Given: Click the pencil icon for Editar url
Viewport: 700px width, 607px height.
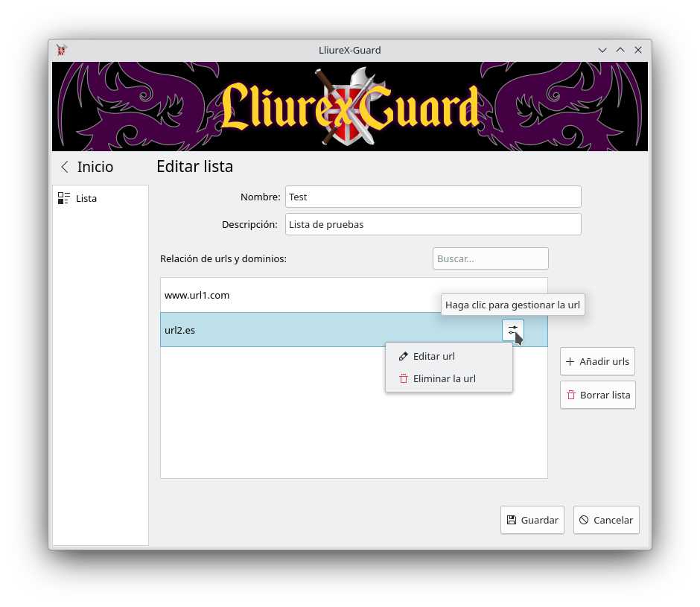Looking at the screenshot, I should (x=403, y=357).
